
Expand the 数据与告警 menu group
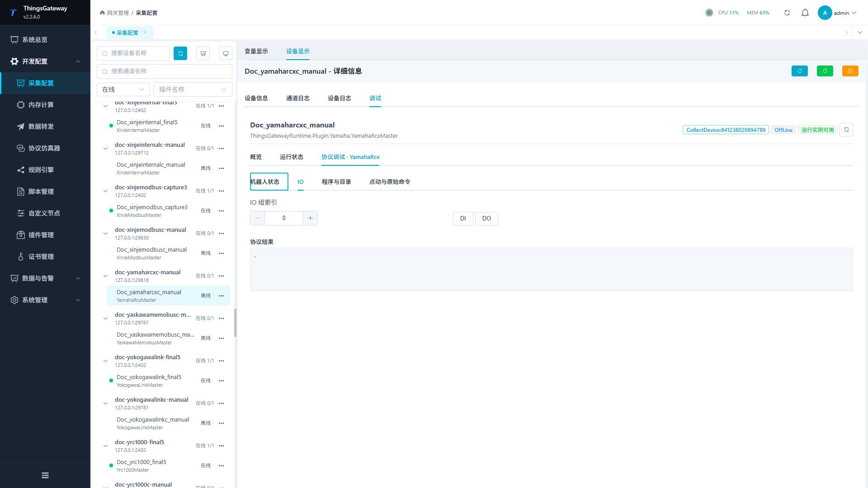pyautogui.click(x=45, y=278)
